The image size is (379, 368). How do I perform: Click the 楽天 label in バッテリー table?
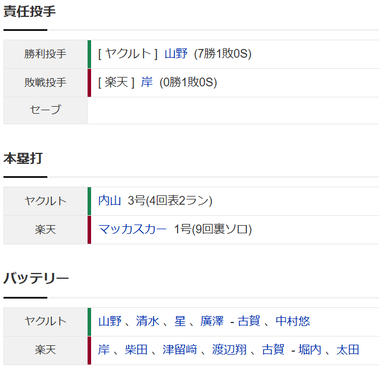pos(45,350)
